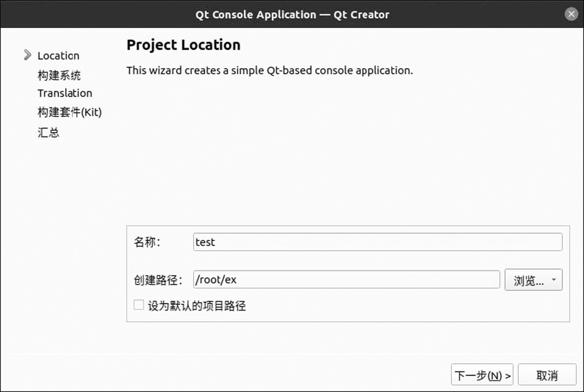Click the 名称 field containing test
Image resolution: width=584 pixels, height=392 pixels.
[378, 242]
